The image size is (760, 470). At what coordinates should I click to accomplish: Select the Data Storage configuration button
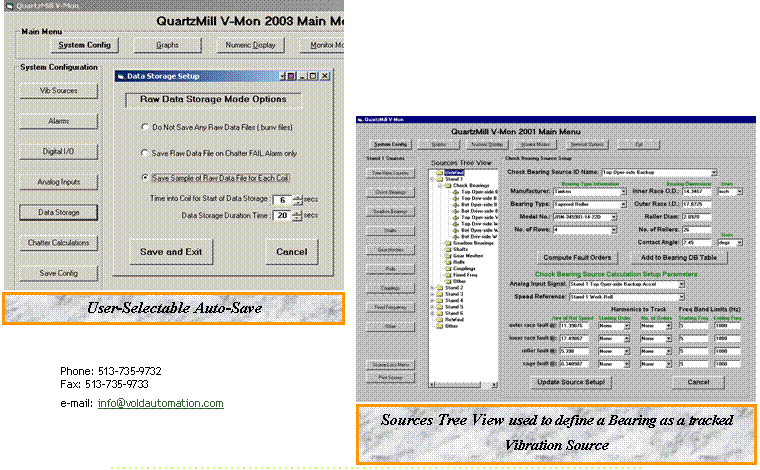point(59,212)
